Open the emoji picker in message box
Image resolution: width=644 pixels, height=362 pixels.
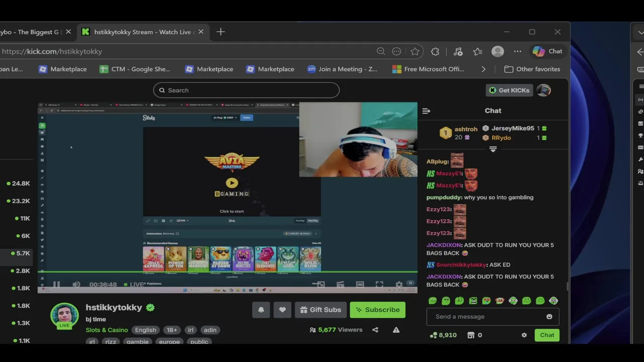tap(549, 317)
